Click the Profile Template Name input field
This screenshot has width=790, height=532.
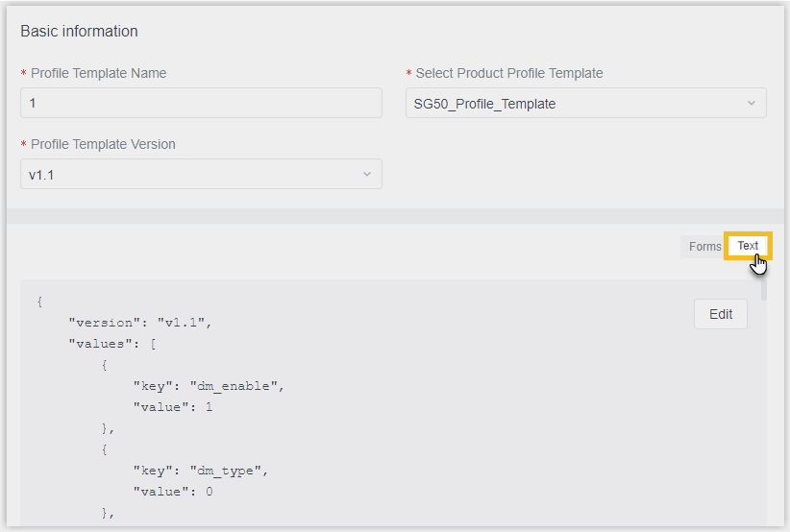[201, 103]
